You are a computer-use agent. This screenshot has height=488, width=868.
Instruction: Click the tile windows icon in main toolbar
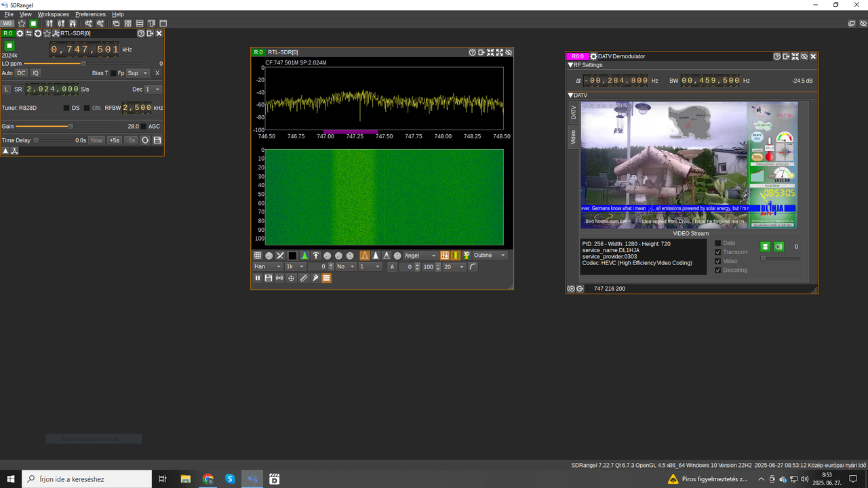[128, 23]
